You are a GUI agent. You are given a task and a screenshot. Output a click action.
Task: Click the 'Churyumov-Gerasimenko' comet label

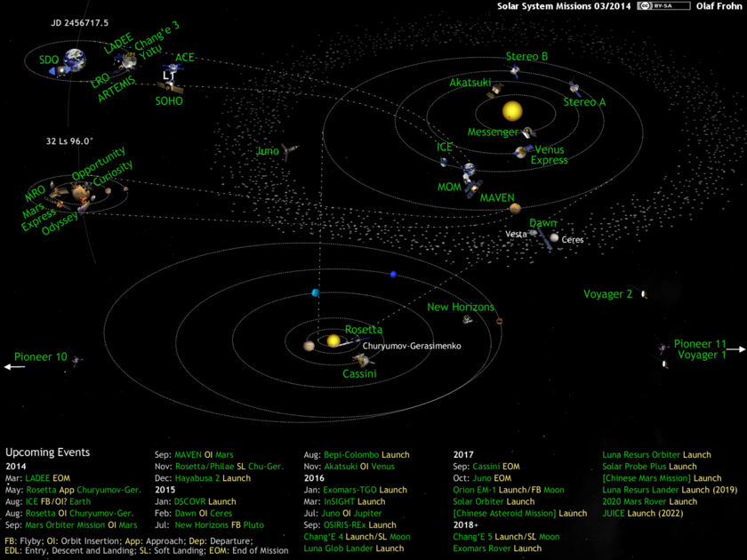click(412, 346)
